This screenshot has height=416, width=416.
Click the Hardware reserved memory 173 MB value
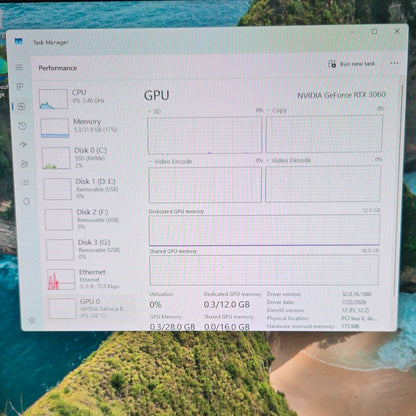pyautogui.click(x=350, y=326)
